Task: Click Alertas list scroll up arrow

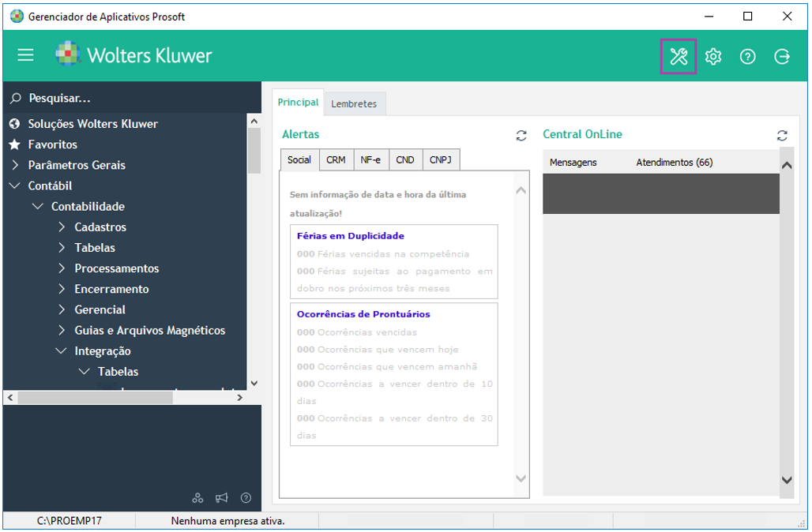Action: point(521,191)
